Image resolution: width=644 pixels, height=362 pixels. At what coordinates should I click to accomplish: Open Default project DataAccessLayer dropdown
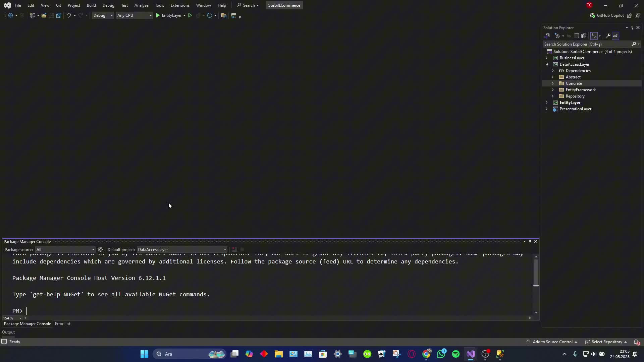pyautogui.click(x=182, y=250)
